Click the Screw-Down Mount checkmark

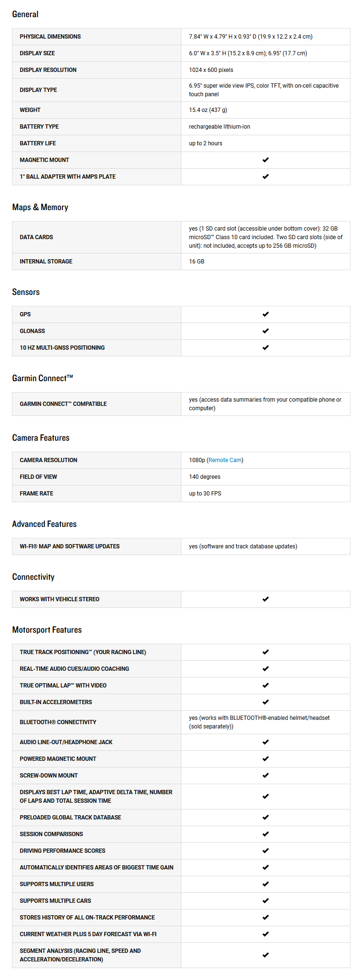(266, 776)
